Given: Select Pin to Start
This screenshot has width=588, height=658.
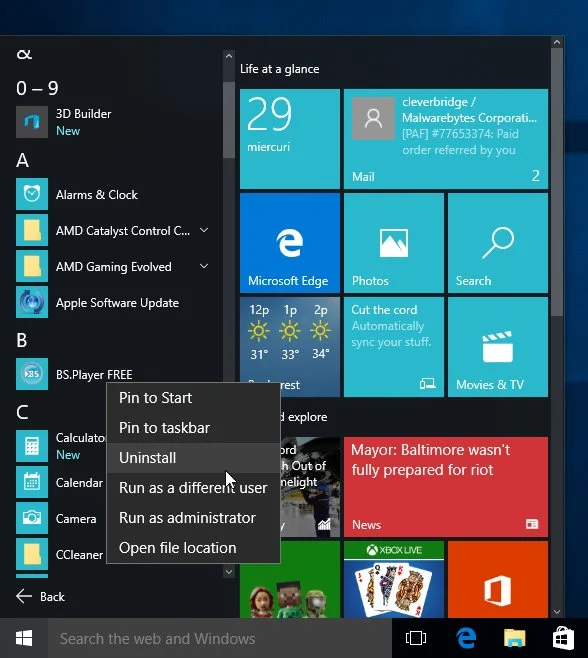Looking at the screenshot, I should click(x=193, y=398).
